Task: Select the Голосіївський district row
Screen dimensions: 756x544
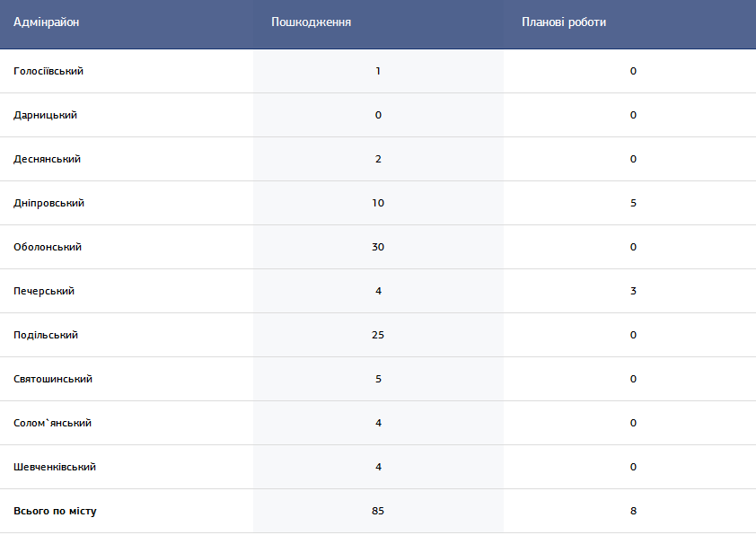Action: coord(378,71)
